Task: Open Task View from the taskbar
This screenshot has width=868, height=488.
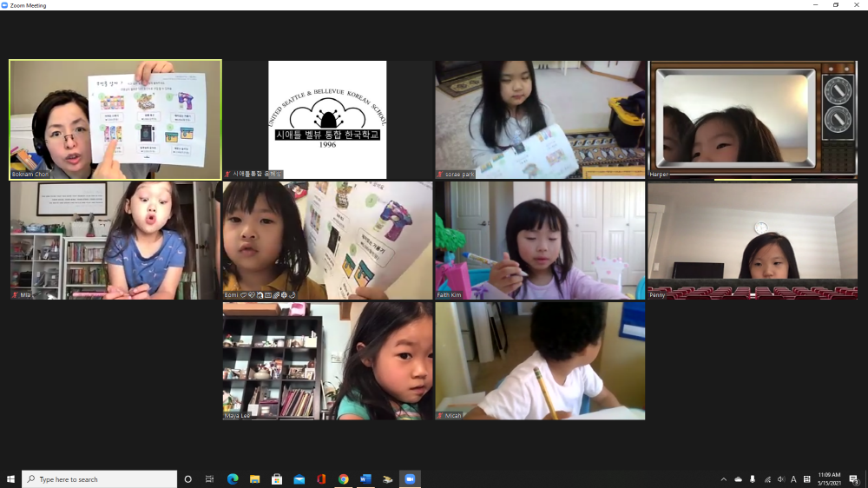Action: tap(209, 479)
